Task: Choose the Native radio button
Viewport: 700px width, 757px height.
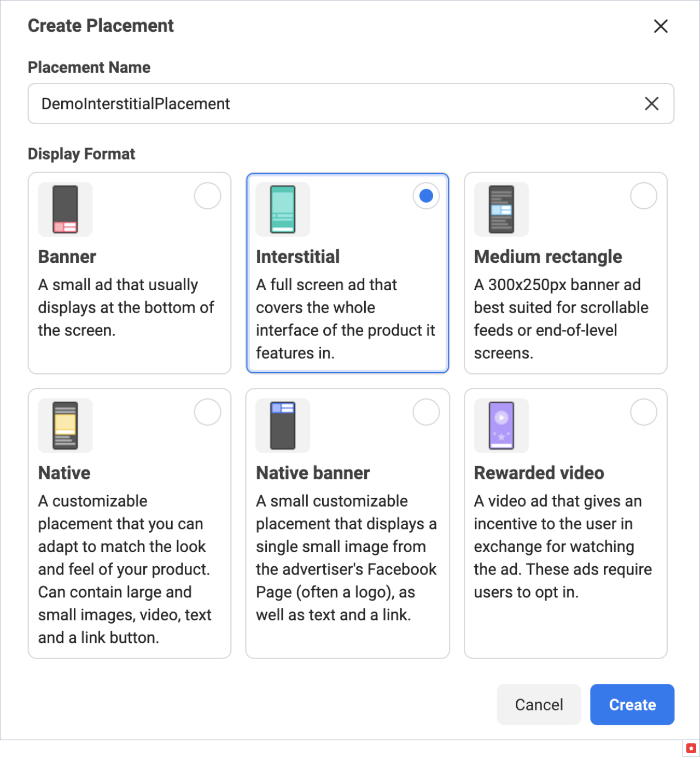Action: pyautogui.click(x=208, y=412)
